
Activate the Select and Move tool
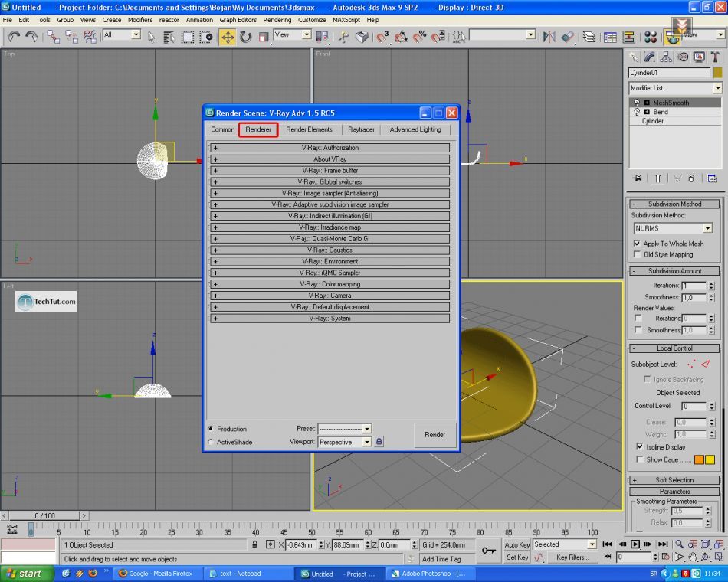(x=228, y=37)
